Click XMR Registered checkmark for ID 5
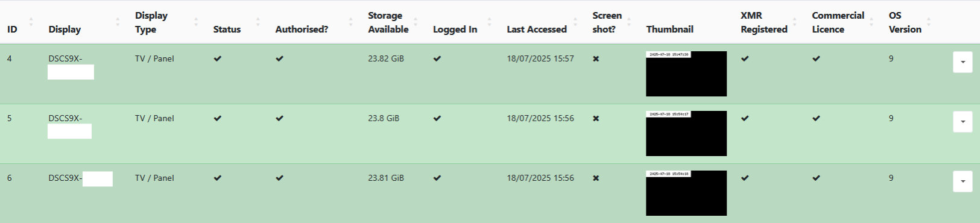This screenshot has height=223, width=980. point(745,118)
